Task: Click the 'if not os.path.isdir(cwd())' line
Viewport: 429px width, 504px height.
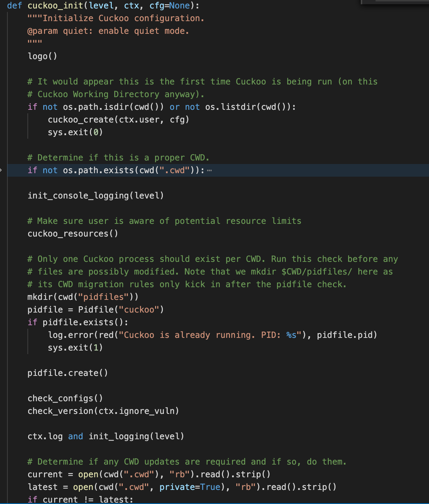Action: (x=162, y=107)
